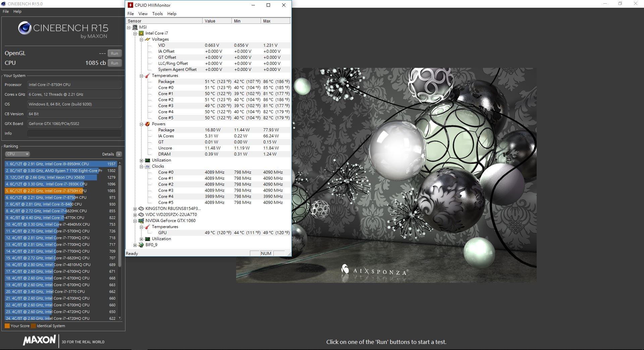
Task: Click the BIF0_9 battery icon
Action: [141, 245]
